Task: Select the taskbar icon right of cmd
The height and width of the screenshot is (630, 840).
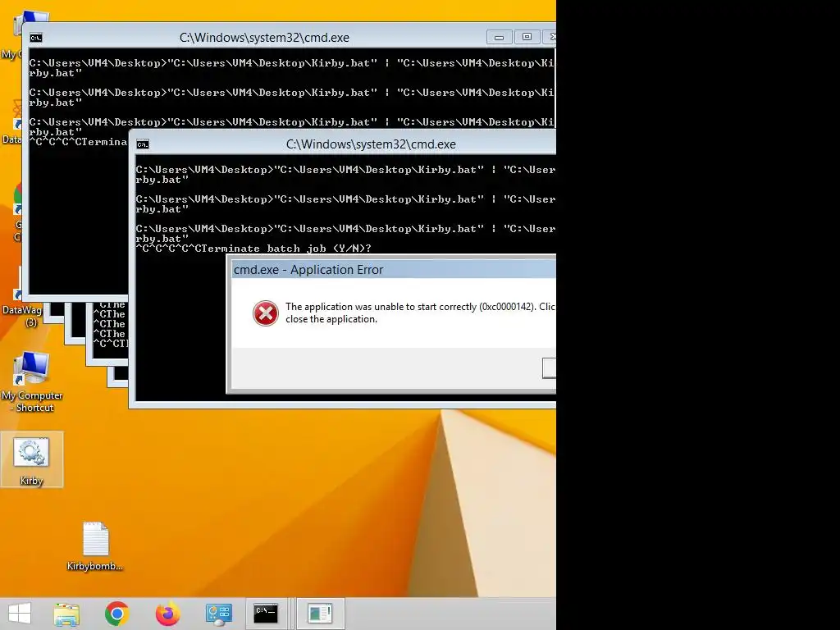Action: tap(320, 614)
